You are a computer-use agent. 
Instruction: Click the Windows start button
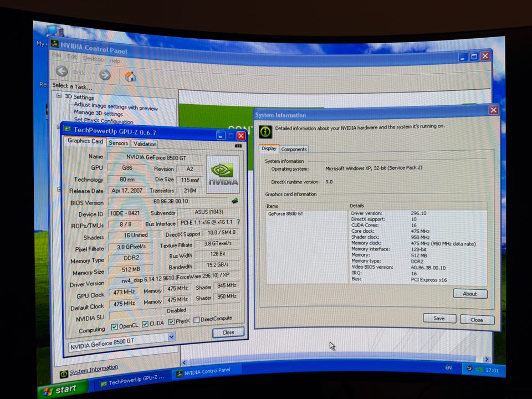tap(63, 390)
